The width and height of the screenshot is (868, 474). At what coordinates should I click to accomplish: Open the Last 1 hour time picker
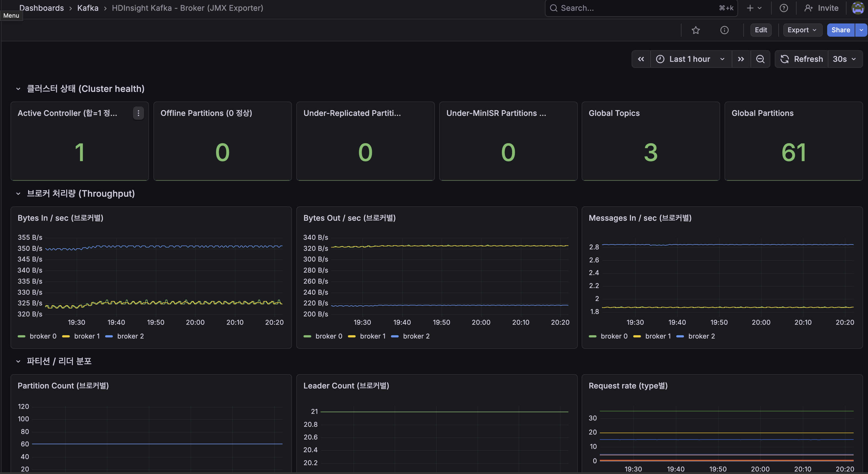pyautogui.click(x=691, y=59)
